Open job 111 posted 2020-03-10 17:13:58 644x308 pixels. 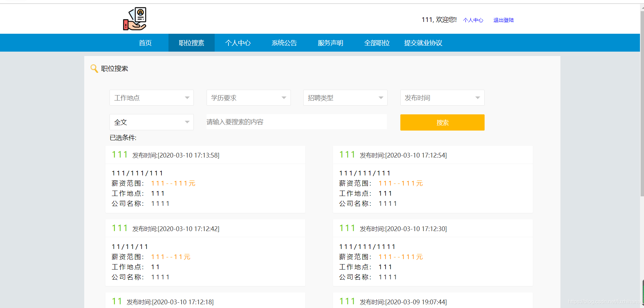coord(120,155)
